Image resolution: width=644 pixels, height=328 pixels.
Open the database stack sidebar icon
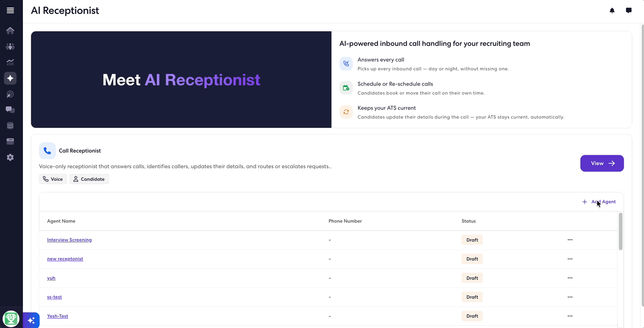click(x=10, y=126)
